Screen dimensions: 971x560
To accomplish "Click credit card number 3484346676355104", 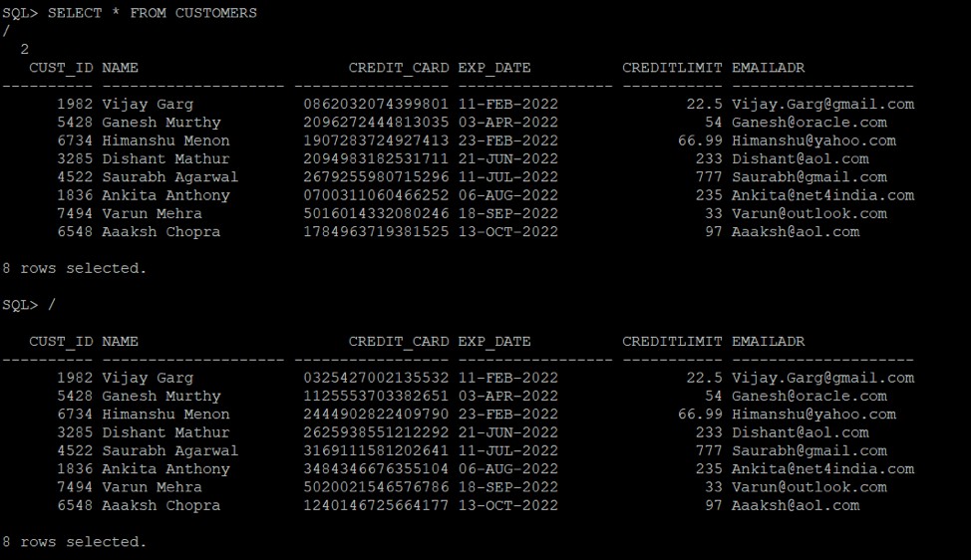I will click(x=376, y=468).
